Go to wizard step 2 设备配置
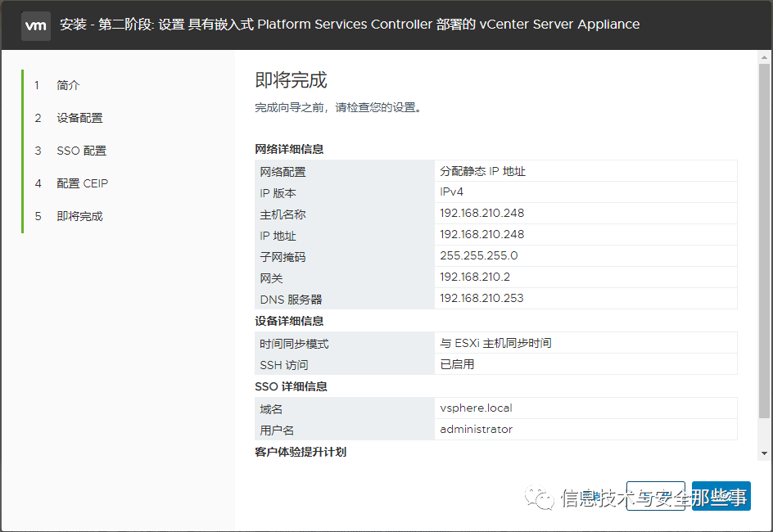The width and height of the screenshot is (773, 532). point(79,118)
